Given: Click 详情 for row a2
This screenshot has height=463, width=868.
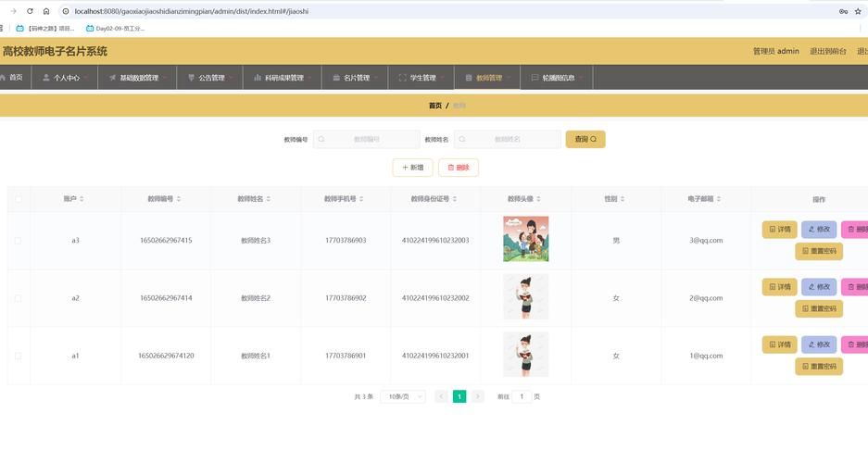Looking at the screenshot, I should click(x=779, y=286).
